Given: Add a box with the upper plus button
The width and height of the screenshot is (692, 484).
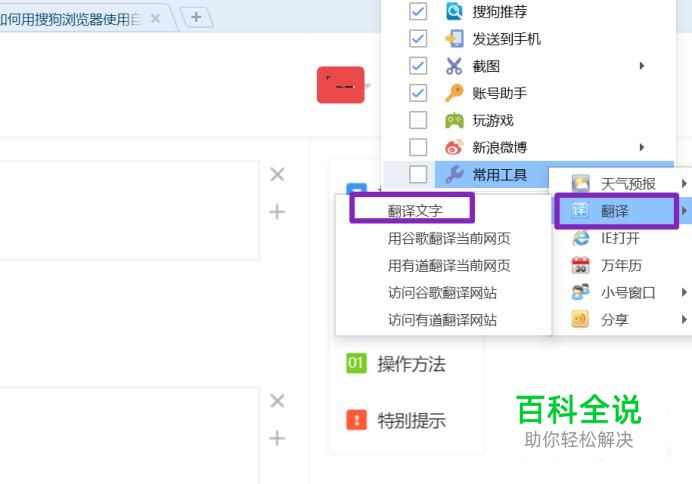Looking at the screenshot, I should pyautogui.click(x=277, y=212).
